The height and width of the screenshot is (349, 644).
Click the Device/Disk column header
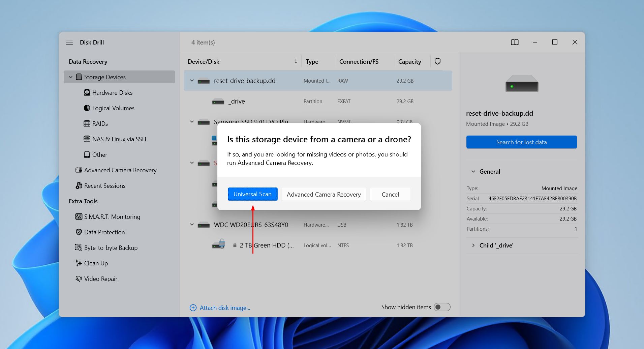(x=203, y=61)
